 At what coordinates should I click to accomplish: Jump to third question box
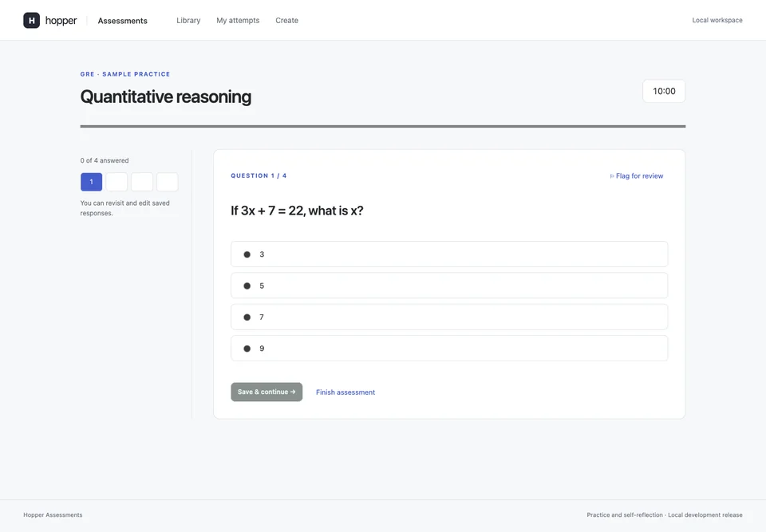coord(142,182)
